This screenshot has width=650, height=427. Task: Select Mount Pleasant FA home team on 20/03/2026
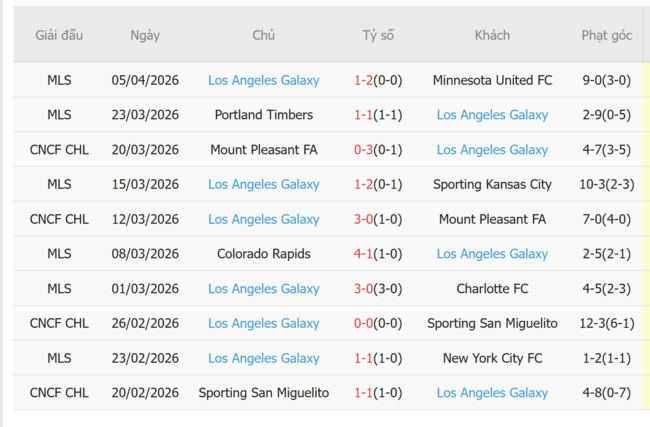coord(264,150)
